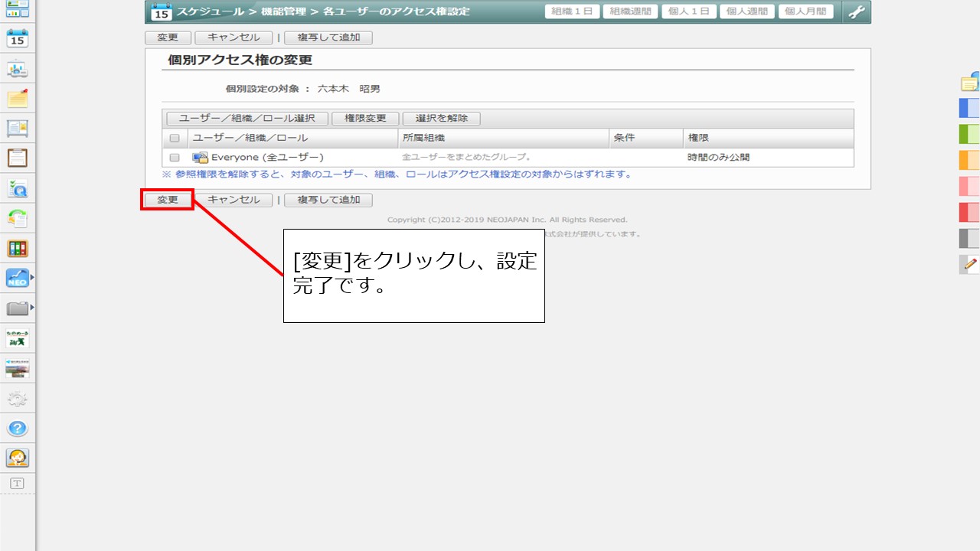
Task: Click 機能管理 in the breadcrumb
Action: 282,12
